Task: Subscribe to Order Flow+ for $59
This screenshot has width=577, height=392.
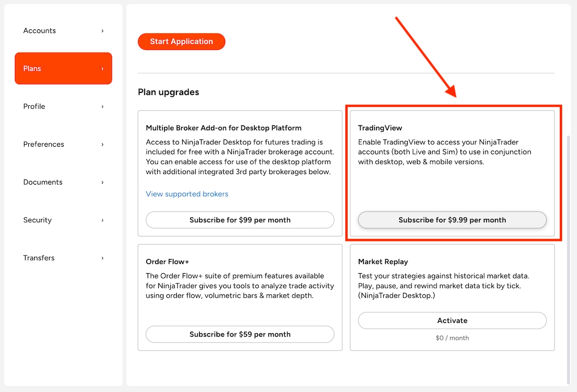Action: (240, 334)
